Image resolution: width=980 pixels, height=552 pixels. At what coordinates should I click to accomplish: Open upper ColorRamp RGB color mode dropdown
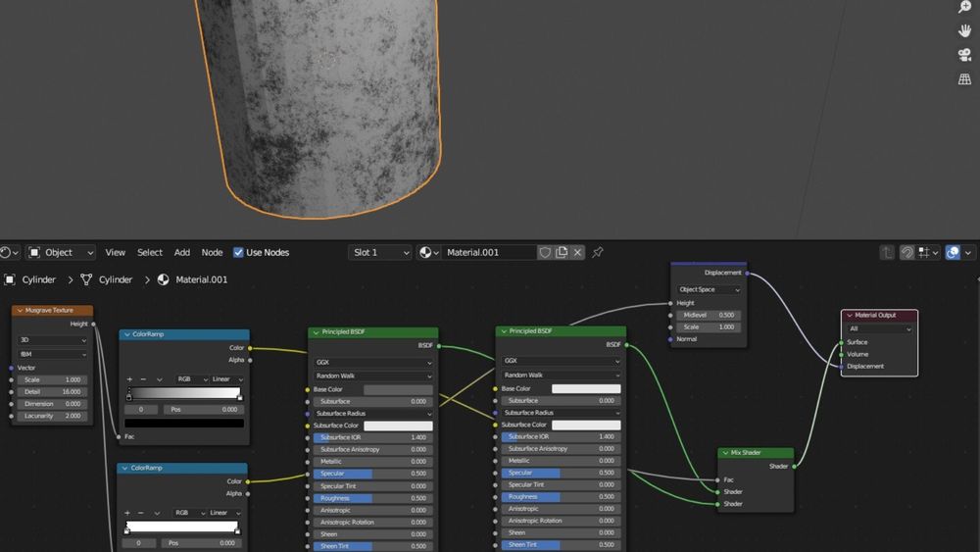pyautogui.click(x=192, y=379)
